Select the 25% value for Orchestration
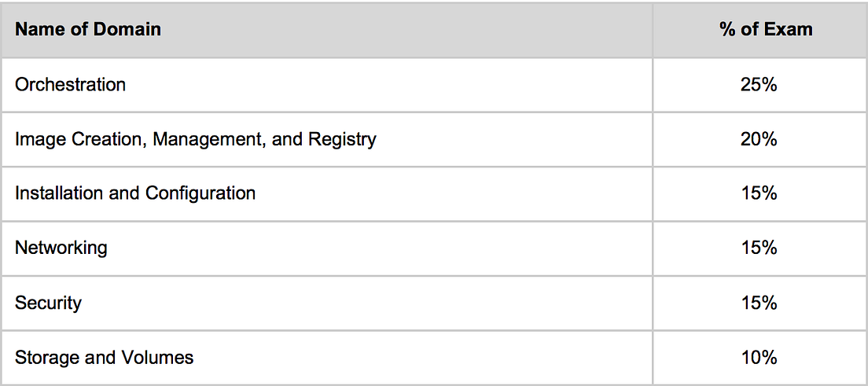Image resolution: width=868 pixels, height=386 pixels. 759,85
